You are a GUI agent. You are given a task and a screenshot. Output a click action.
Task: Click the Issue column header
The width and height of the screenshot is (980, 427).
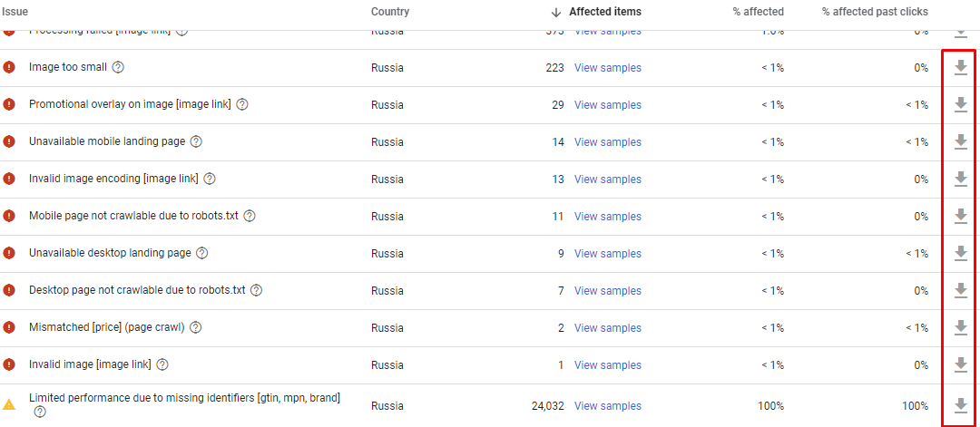pyautogui.click(x=15, y=12)
